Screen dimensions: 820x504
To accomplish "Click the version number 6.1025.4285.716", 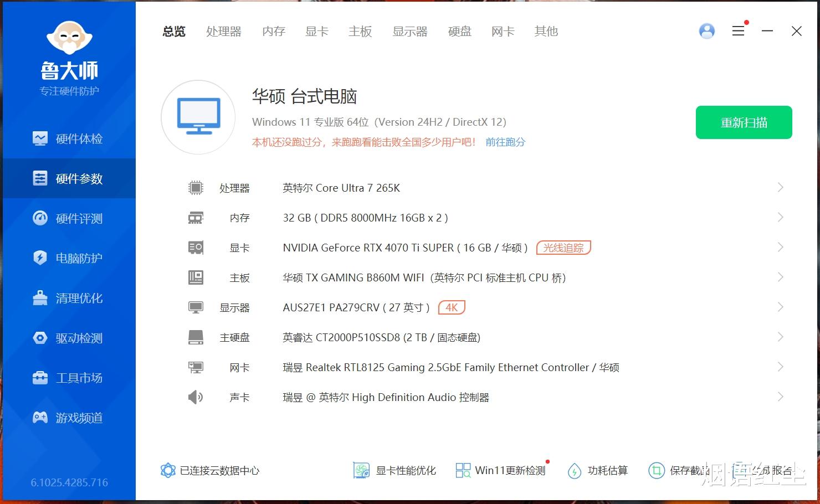I will coord(69,482).
